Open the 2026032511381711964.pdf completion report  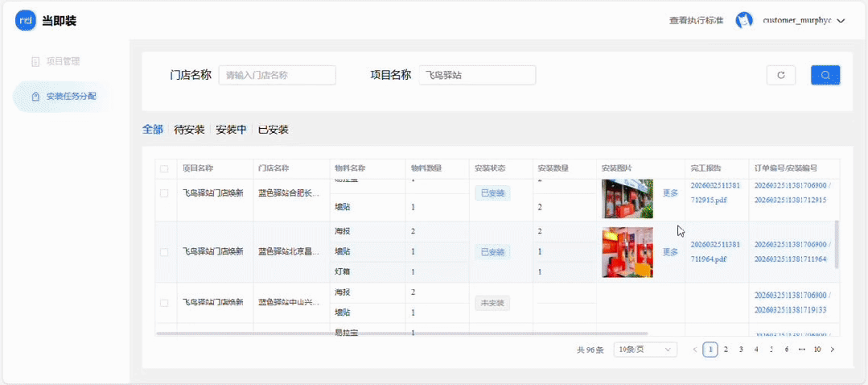click(x=710, y=251)
